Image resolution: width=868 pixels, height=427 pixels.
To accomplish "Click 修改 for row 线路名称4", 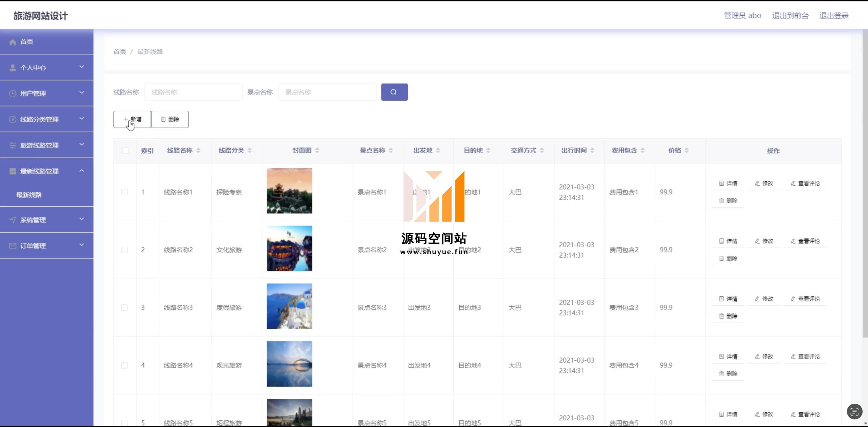I will point(764,356).
